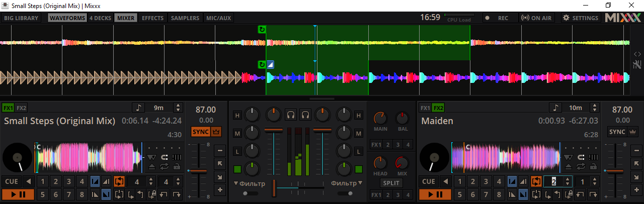Toggle left deck headphone cue
The height and width of the screenshot is (204, 644).
(291, 115)
